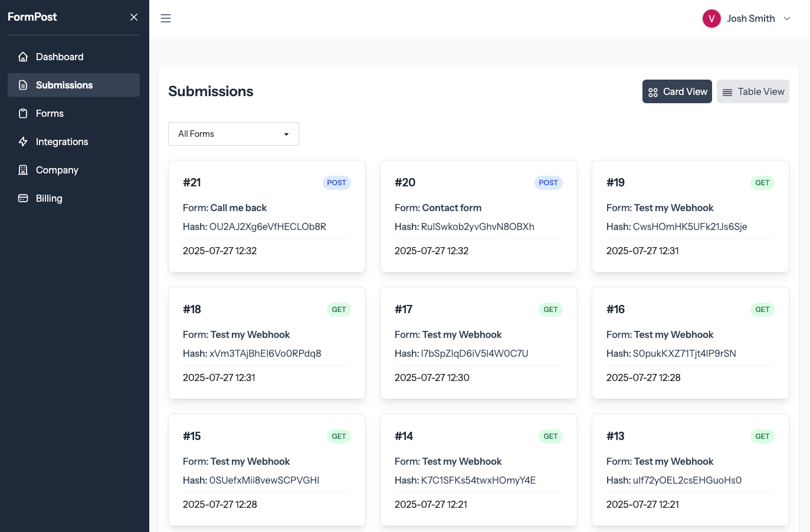Switch to Table View

753,91
